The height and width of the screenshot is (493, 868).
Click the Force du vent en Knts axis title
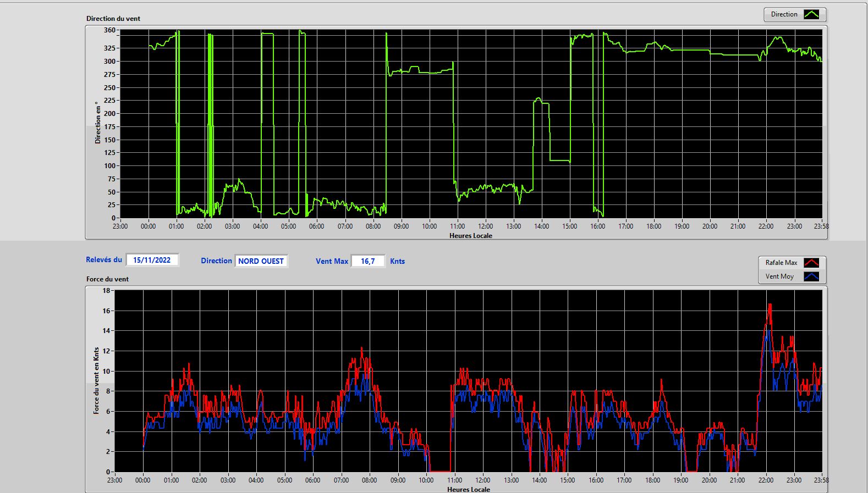96,380
